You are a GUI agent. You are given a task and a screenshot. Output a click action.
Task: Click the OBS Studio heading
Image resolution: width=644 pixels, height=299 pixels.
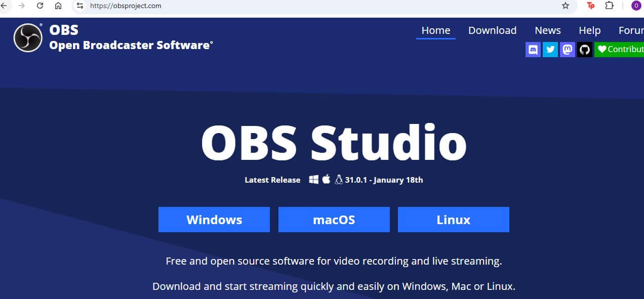pos(334,143)
